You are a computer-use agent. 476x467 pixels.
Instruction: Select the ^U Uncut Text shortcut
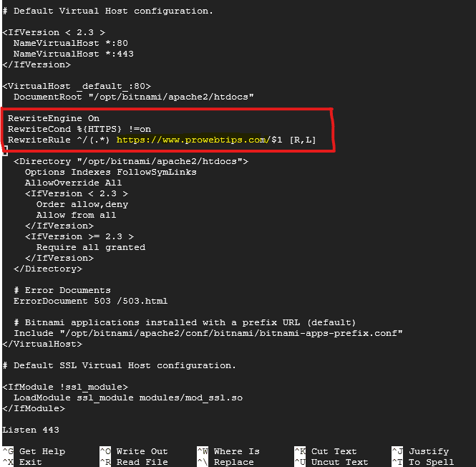[331, 462]
